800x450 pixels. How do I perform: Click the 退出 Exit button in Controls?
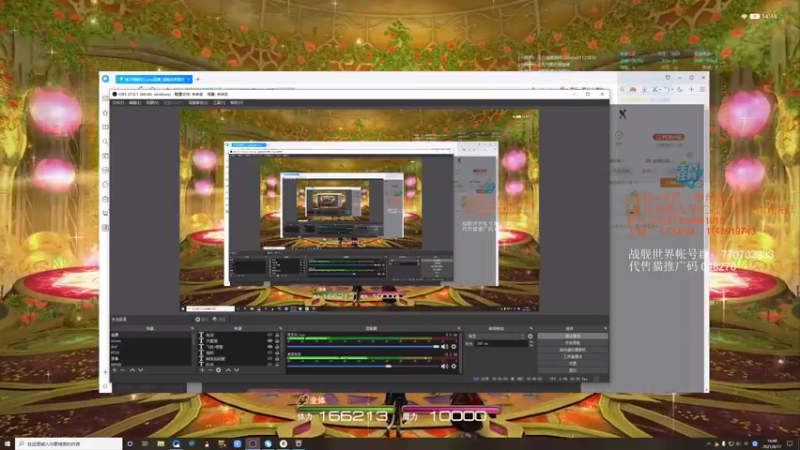tap(573, 370)
